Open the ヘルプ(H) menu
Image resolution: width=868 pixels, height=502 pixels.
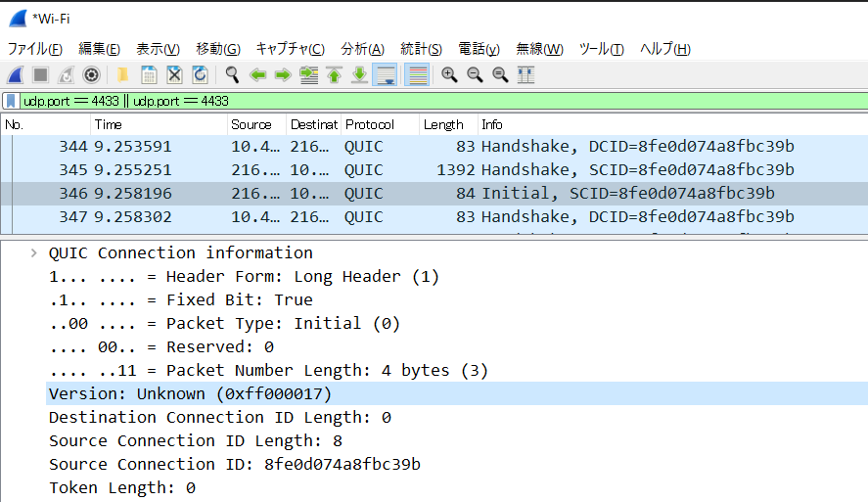(x=664, y=49)
